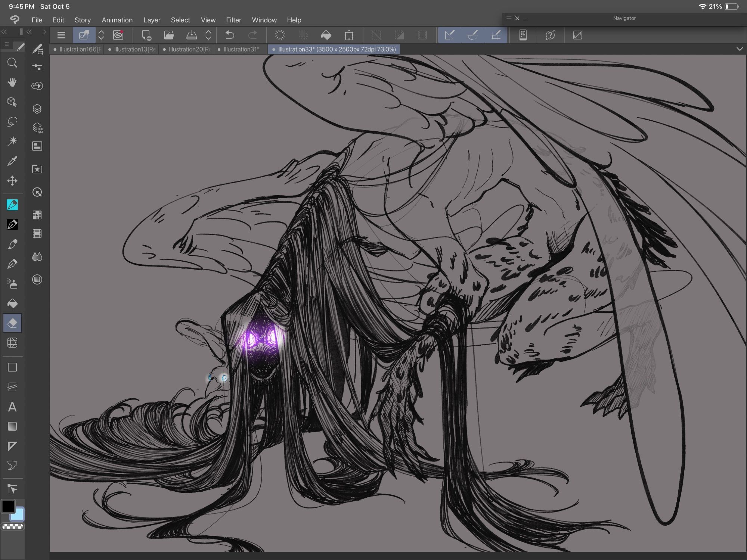Switch to the Illustration166 tab
747x560 pixels.
[x=77, y=49]
